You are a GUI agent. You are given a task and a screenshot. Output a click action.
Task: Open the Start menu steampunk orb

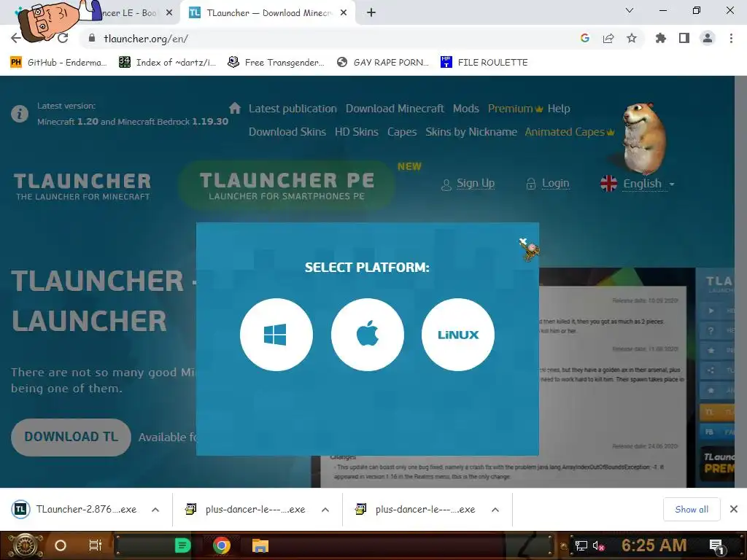click(26, 545)
